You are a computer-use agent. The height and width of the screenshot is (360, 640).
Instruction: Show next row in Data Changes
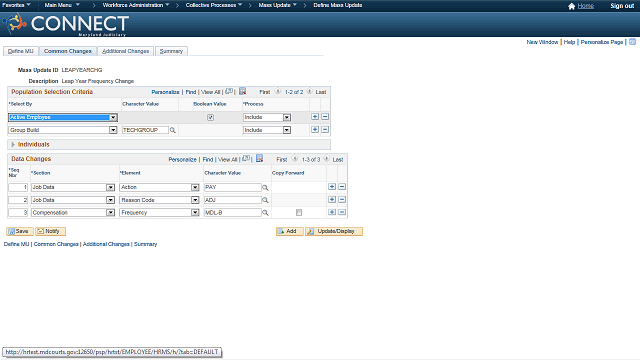click(327, 159)
